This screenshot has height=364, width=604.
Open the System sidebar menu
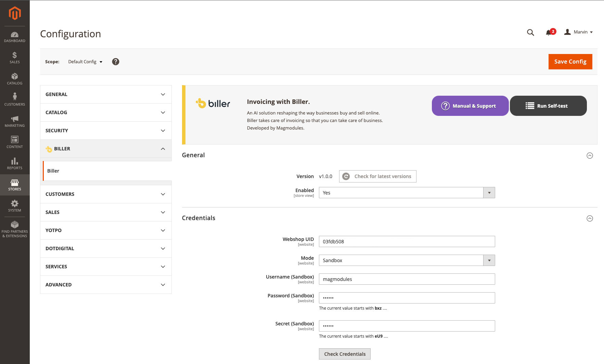[15, 206]
